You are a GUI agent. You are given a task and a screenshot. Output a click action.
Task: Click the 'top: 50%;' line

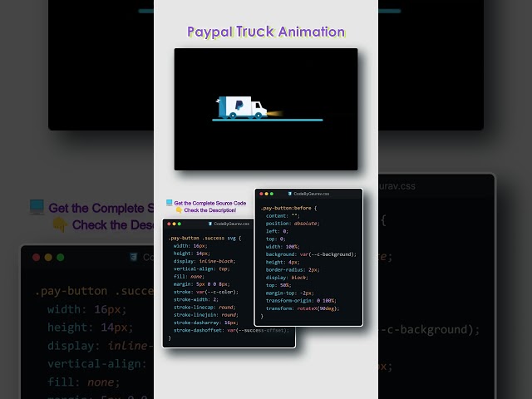click(278, 285)
